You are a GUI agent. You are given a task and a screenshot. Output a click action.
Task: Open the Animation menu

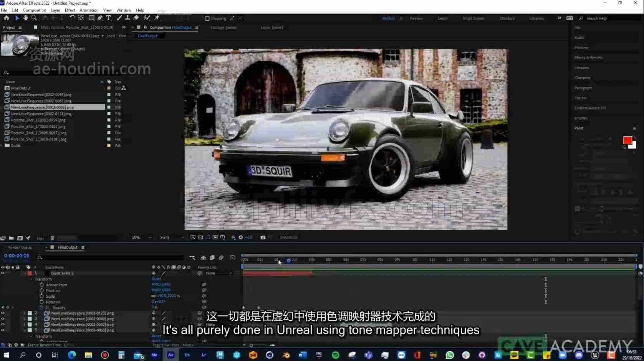[89, 10]
